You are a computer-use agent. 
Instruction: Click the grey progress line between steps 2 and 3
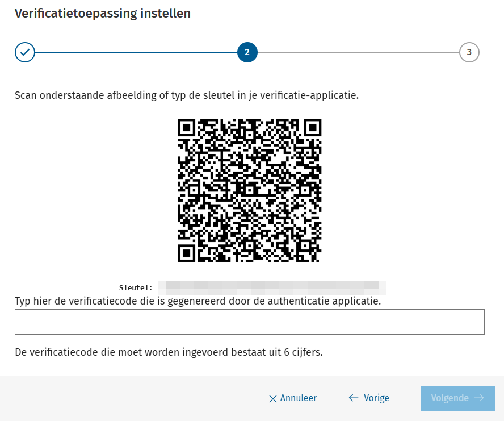pyautogui.click(x=358, y=52)
